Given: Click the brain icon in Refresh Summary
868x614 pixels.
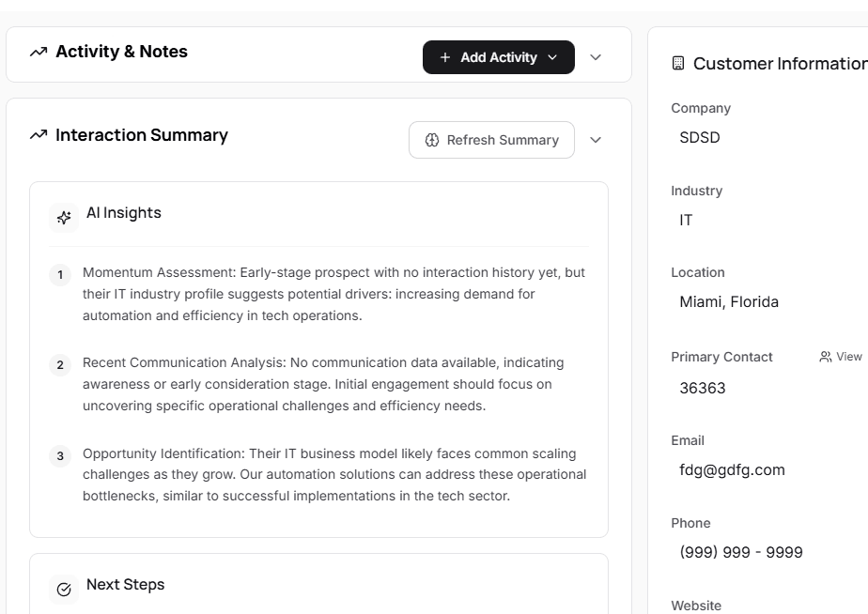Looking at the screenshot, I should coord(432,140).
